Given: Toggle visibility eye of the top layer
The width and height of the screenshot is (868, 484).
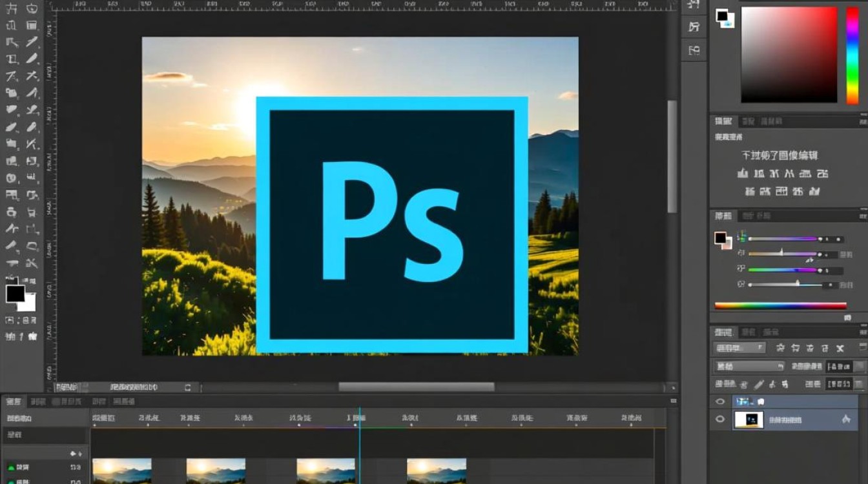Looking at the screenshot, I should point(720,401).
